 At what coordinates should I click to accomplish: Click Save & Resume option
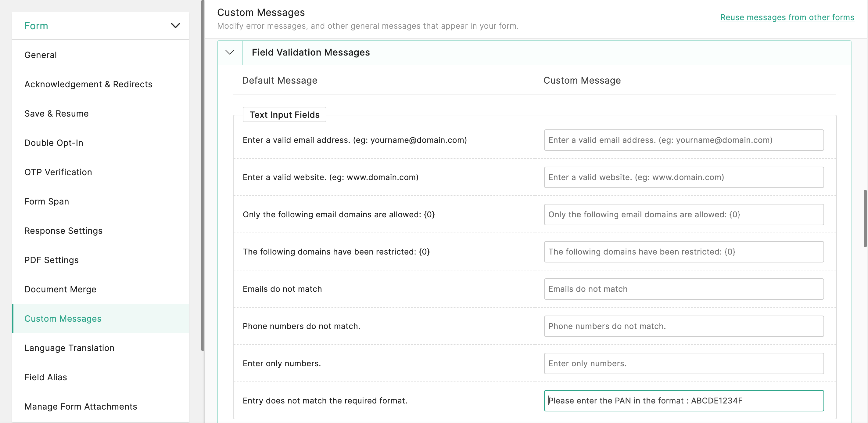(56, 112)
